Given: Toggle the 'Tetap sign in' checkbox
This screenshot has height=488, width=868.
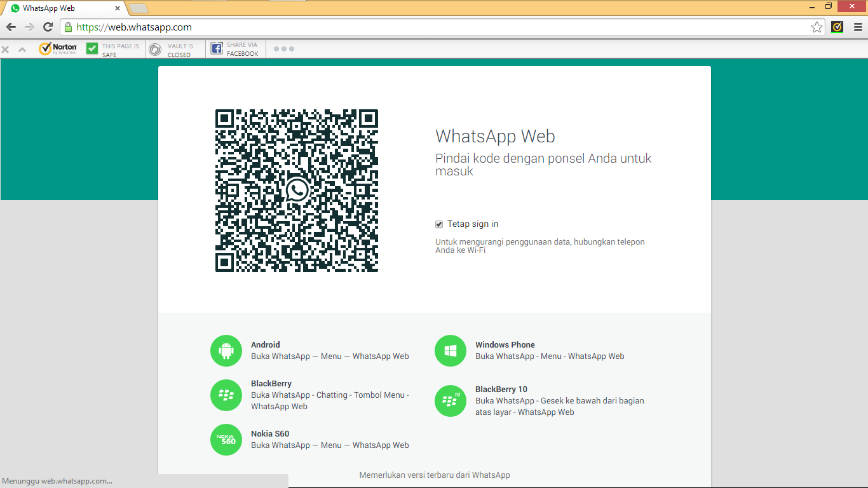Looking at the screenshot, I should (439, 224).
